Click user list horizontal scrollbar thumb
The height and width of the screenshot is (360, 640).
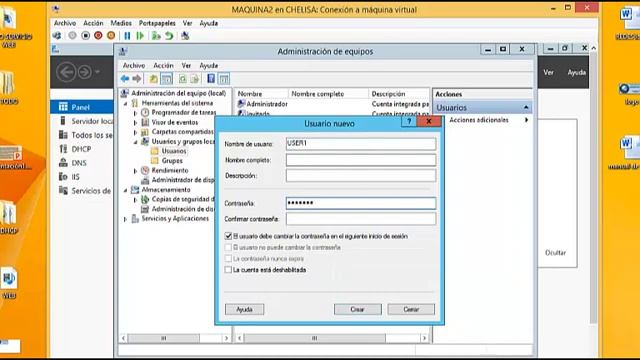[315, 338]
